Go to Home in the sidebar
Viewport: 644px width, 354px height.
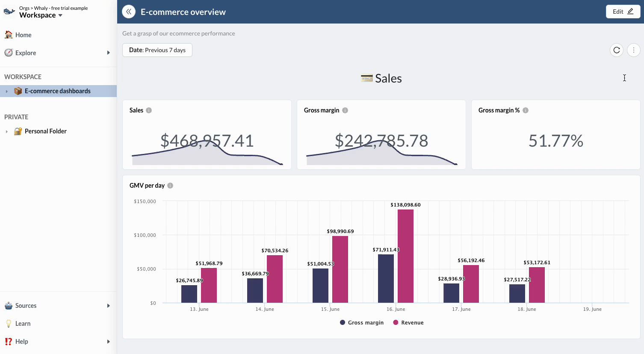click(23, 35)
